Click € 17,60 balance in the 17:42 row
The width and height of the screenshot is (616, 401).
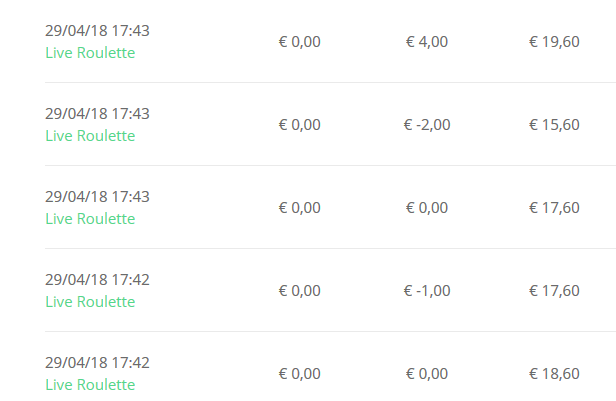point(554,291)
